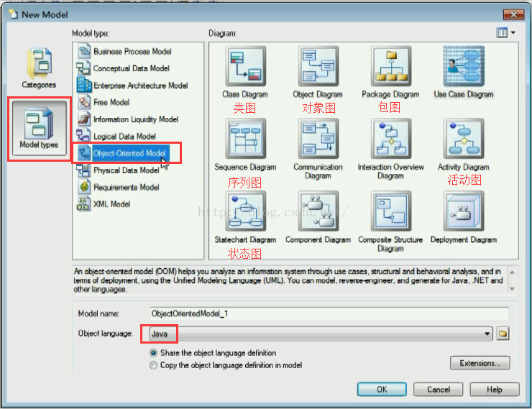Image resolution: width=532 pixels, height=409 pixels.
Task: Click the Model name input field
Action: 329,313
